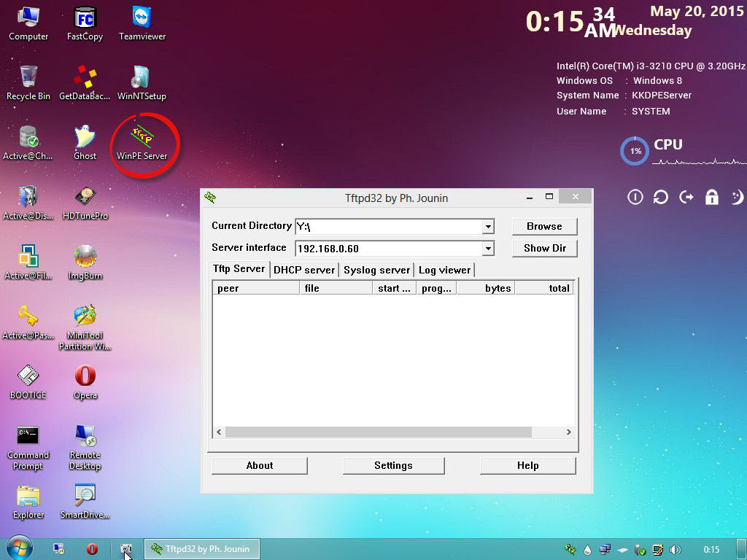Click the transfer list horizontal scrollbar track
747x560 pixels.
point(393,432)
